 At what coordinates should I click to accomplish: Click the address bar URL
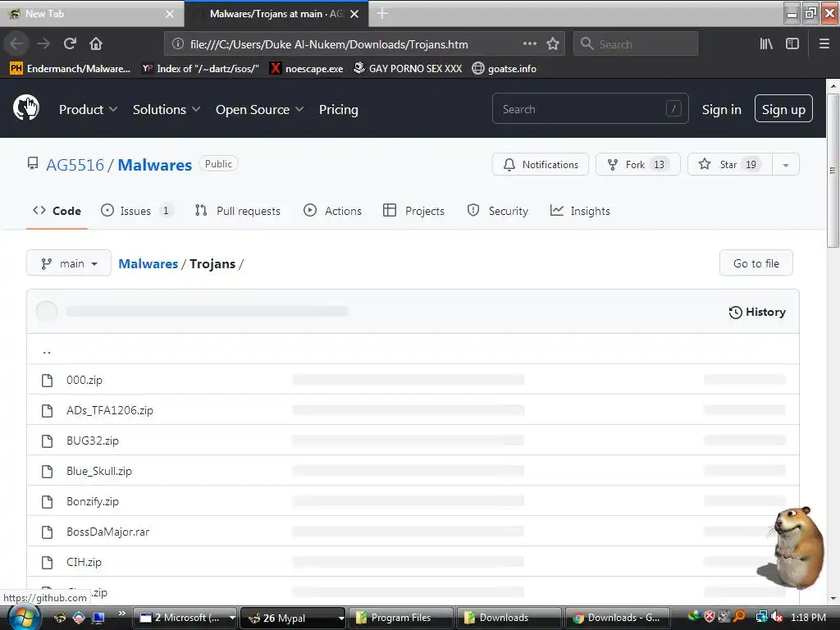click(x=329, y=44)
